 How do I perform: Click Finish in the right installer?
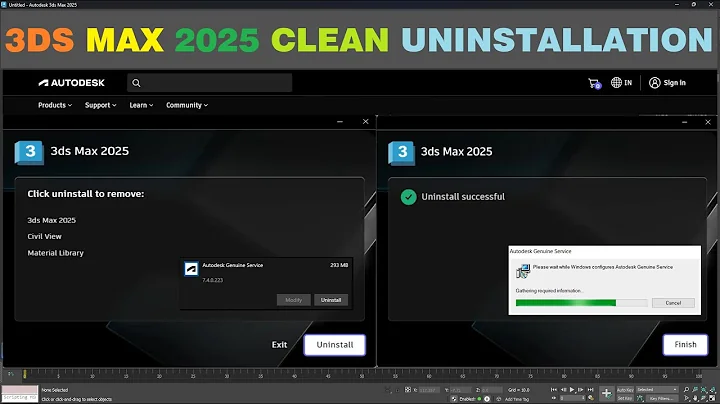(x=685, y=344)
